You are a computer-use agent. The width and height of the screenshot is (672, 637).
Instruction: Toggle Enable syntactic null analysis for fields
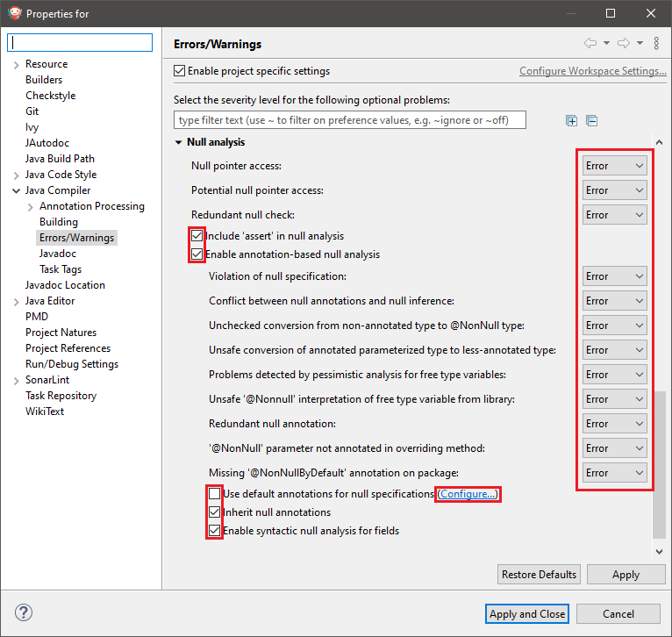click(x=214, y=530)
